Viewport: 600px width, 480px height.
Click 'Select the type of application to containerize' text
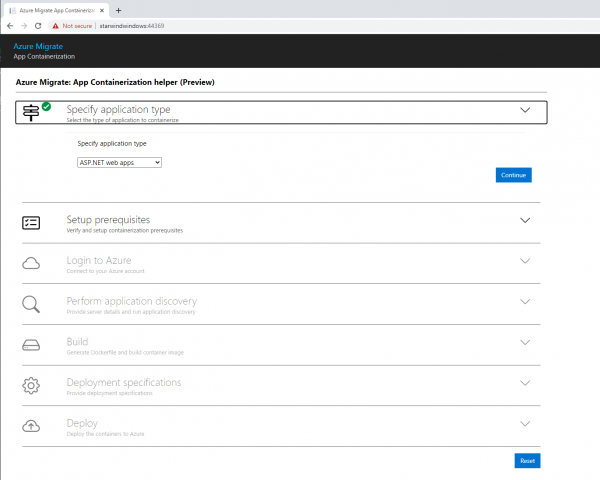(122, 120)
